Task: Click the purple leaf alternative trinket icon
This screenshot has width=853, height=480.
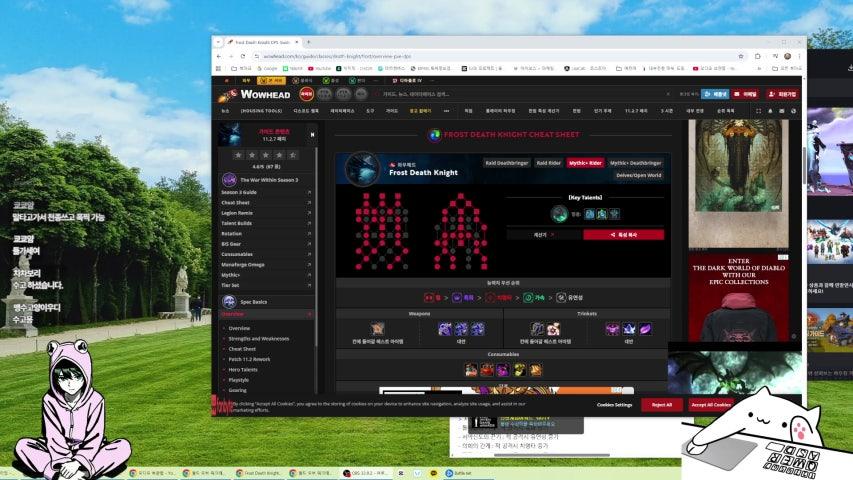Action: [646, 329]
